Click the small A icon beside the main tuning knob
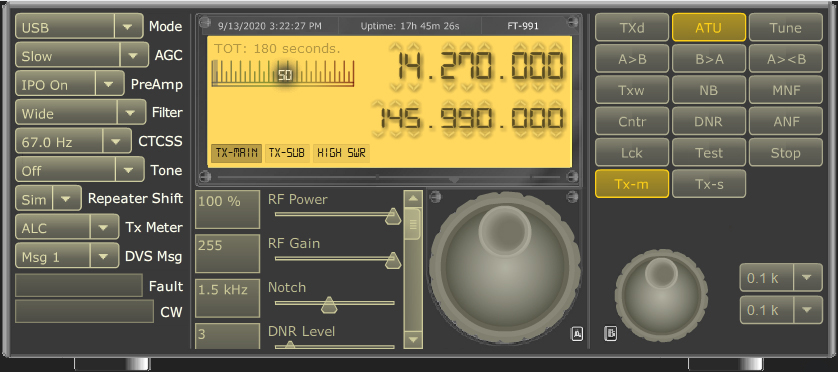Image resolution: width=838 pixels, height=372 pixels. click(577, 334)
